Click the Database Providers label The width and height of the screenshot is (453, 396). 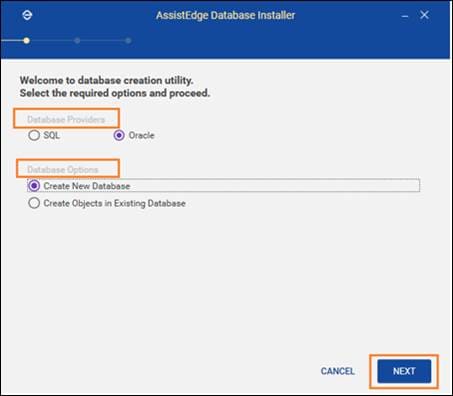[x=66, y=119]
